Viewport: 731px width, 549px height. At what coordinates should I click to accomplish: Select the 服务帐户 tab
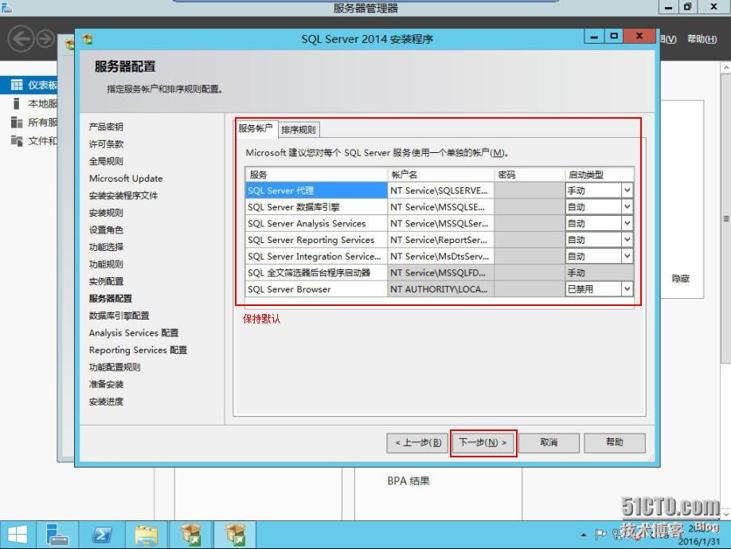point(255,128)
